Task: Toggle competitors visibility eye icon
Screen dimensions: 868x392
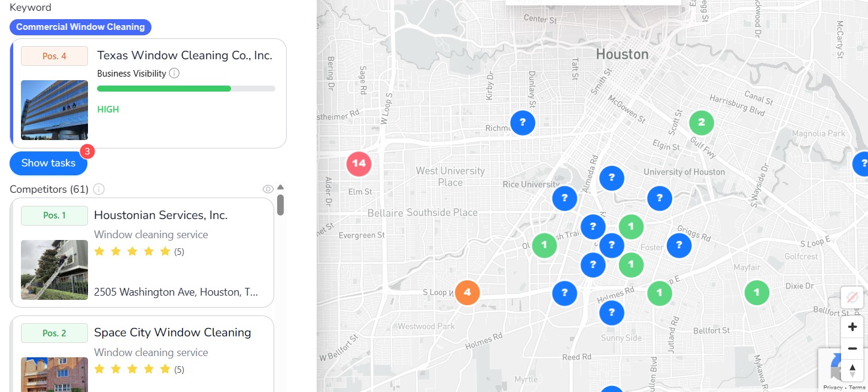Action: click(268, 189)
